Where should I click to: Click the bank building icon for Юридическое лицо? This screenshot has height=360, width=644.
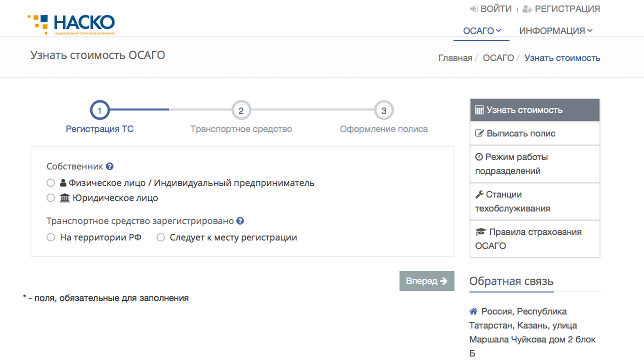(65, 198)
